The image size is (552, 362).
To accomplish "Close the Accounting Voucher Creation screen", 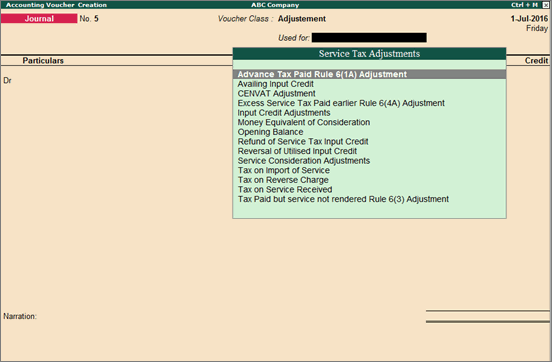I will point(545,5).
